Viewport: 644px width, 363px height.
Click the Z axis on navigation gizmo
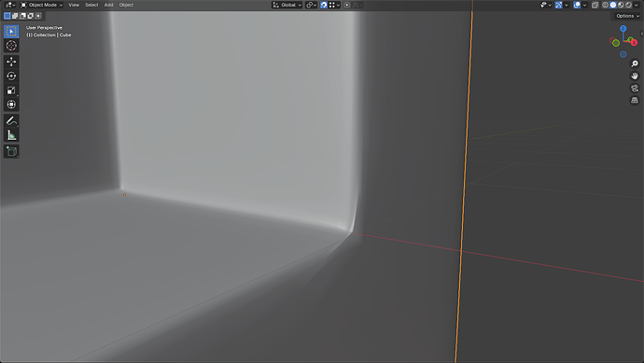pos(623,28)
